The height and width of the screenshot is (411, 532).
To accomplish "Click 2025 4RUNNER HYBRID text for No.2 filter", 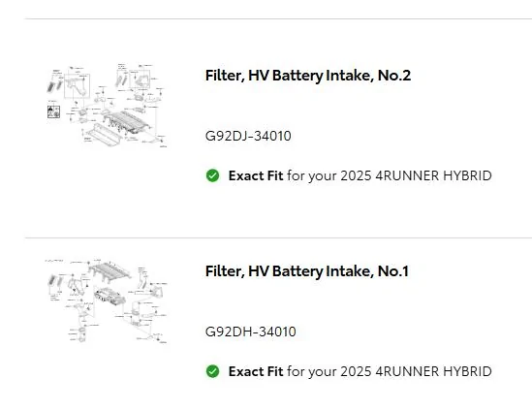I will point(416,175).
